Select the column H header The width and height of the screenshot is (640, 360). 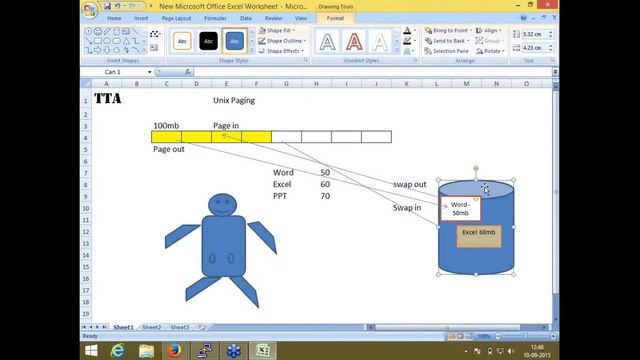[x=316, y=84]
